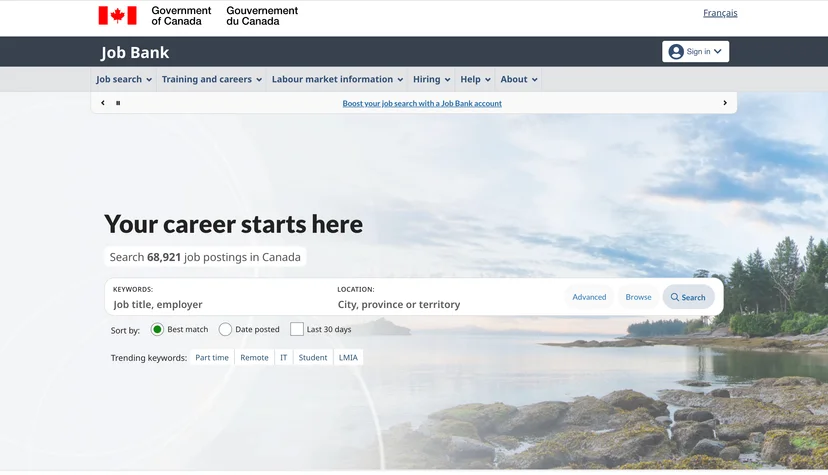Focus the Keywords job title input field
The image size is (828, 475).
[219, 305]
